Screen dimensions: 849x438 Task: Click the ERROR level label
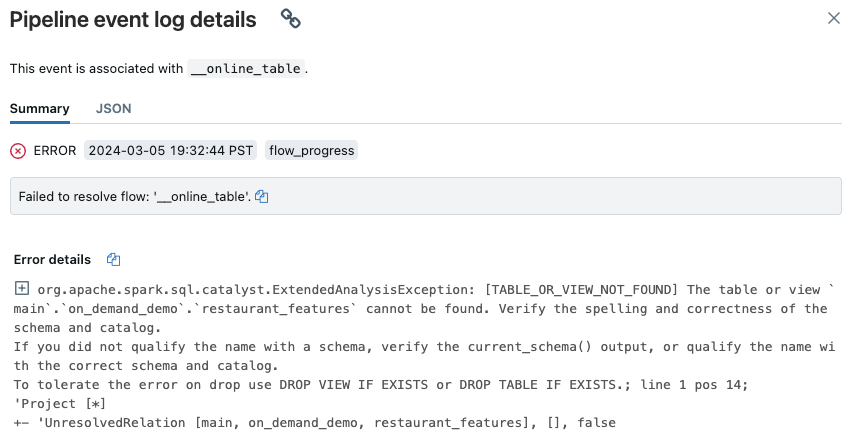55,151
